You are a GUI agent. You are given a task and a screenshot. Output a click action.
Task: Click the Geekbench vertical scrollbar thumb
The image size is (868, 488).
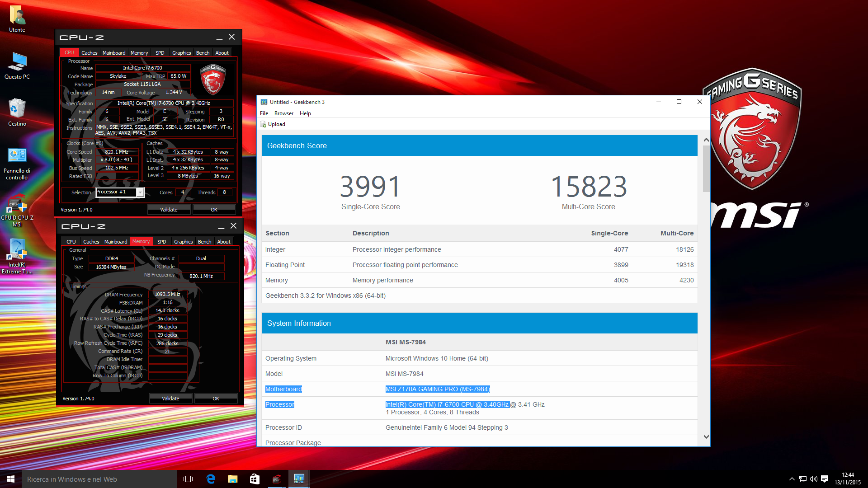(706, 169)
